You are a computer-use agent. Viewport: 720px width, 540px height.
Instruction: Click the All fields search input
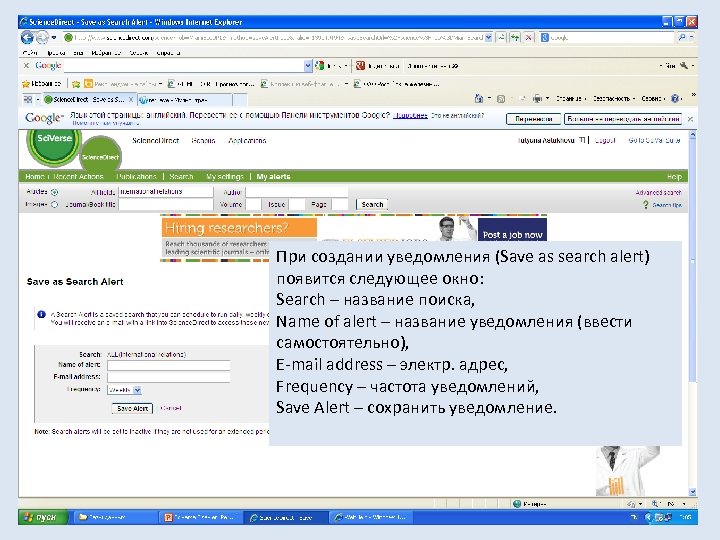[166, 192]
